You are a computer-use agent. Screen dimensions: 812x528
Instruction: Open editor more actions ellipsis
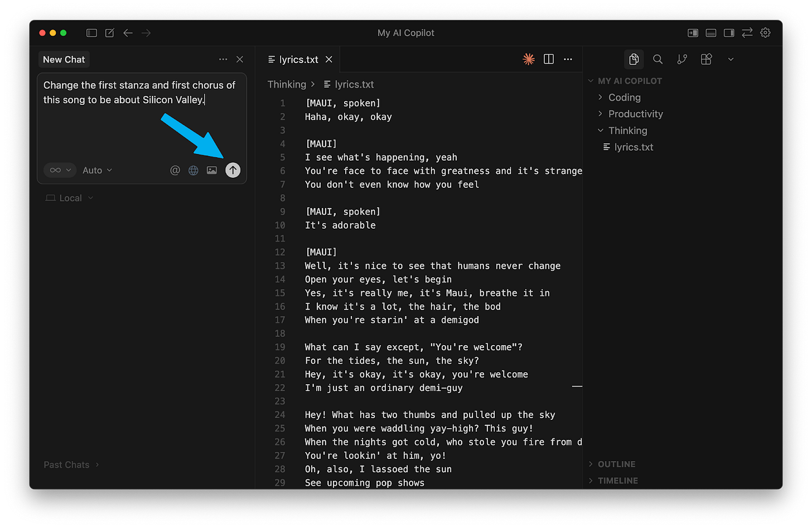tap(568, 59)
